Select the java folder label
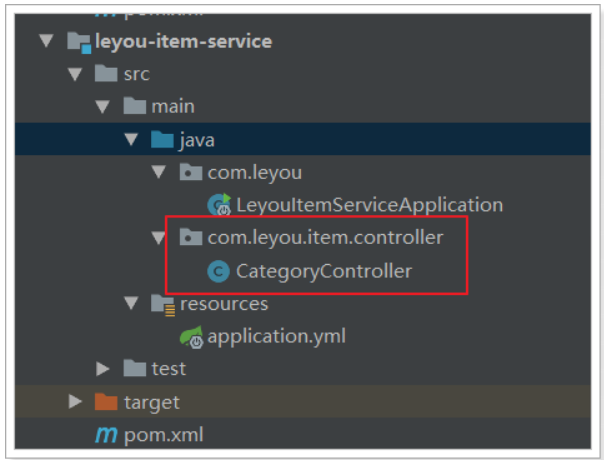 [197, 140]
